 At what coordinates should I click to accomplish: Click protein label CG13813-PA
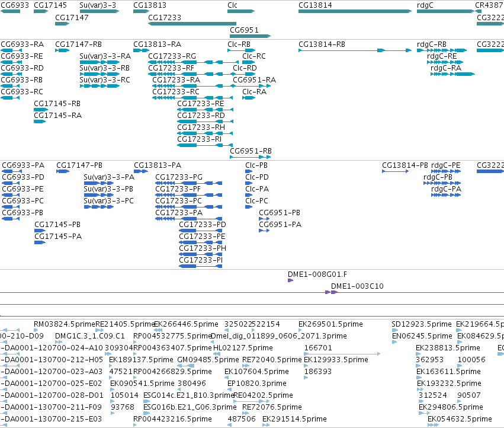pos(158,165)
